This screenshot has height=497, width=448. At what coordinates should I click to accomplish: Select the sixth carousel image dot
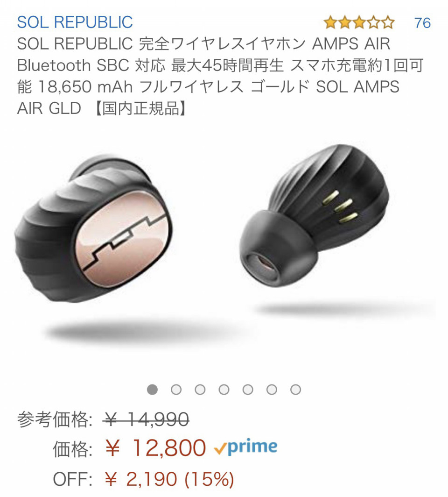272,389
